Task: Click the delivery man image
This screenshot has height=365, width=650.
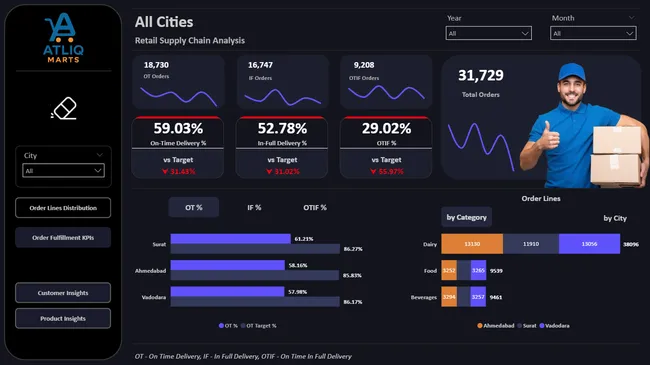Action: point(585,126)
